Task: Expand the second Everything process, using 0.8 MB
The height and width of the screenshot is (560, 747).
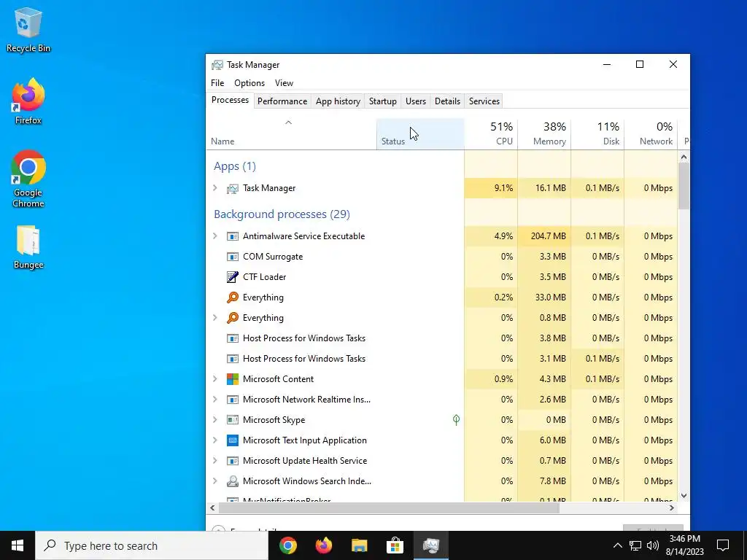Action: click(x=215, y=318)
